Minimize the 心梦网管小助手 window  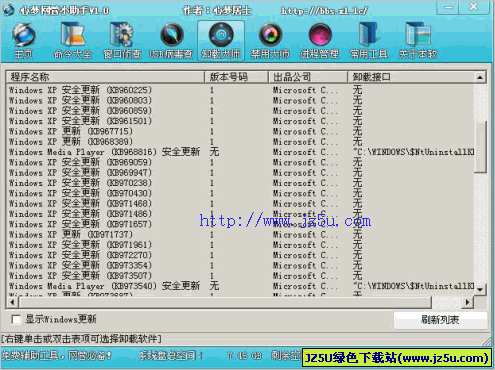pos(448,7)
